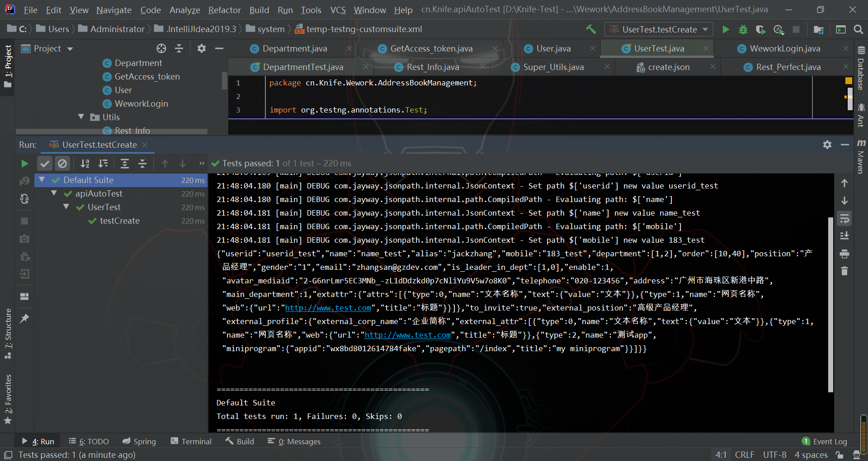Collapse the Utils folder in Project tree
This screenshot has width=868, height=461.
point(81,117)
